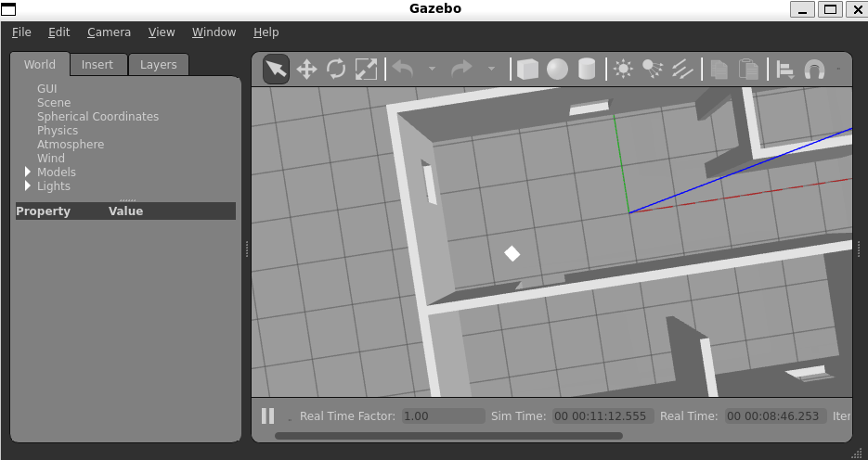Activate the Rotate mode tool
The image size is (868, 460).
coord(336,70)
